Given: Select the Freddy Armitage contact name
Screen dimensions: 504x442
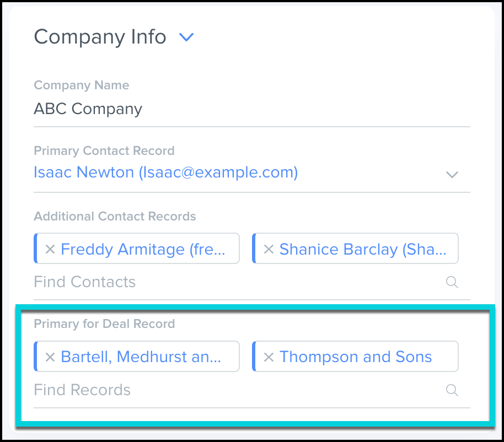Looking at the screenshot, I should coord(142,250).
